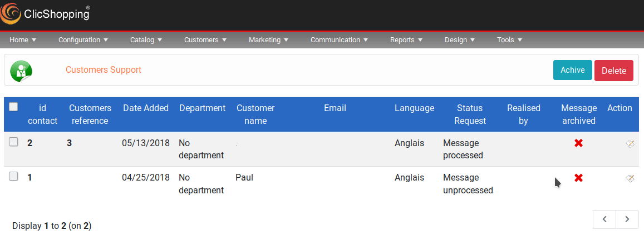Open edit icon for Paul's message

click(630, 178)
